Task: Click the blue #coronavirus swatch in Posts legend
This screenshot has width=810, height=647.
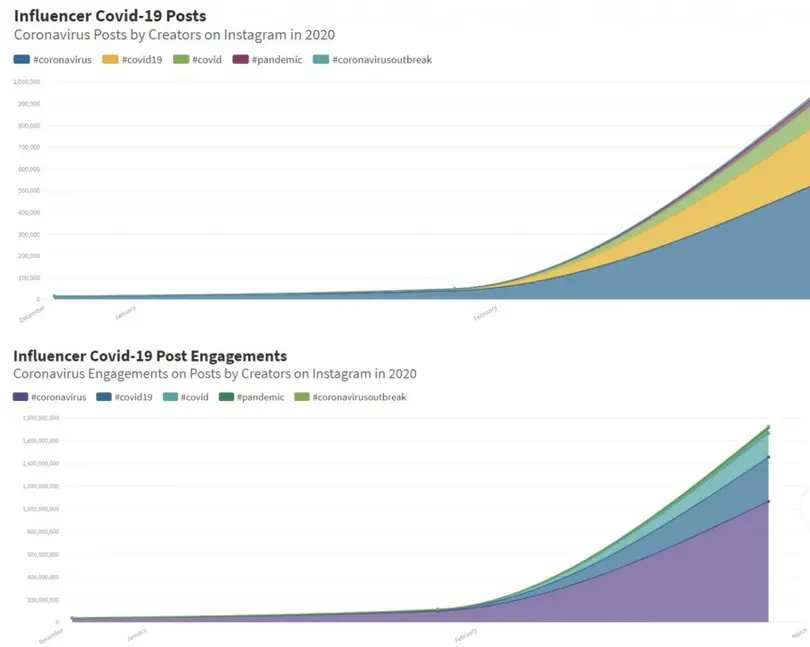Action: (21, 60)
